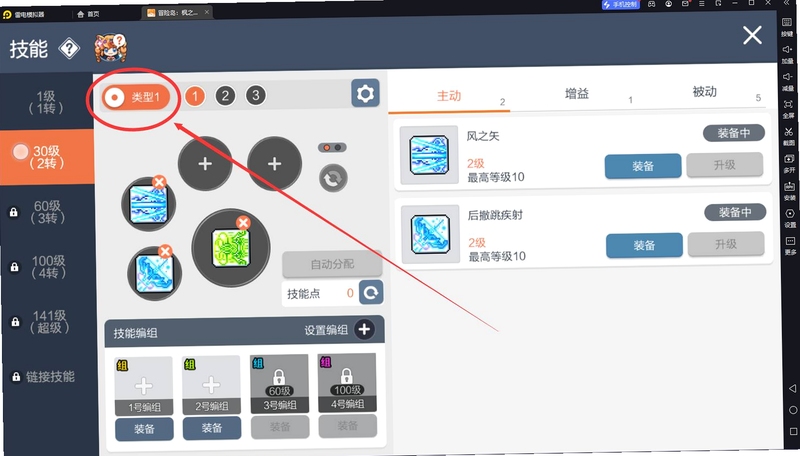Select skill preset 2

point(225,95)
